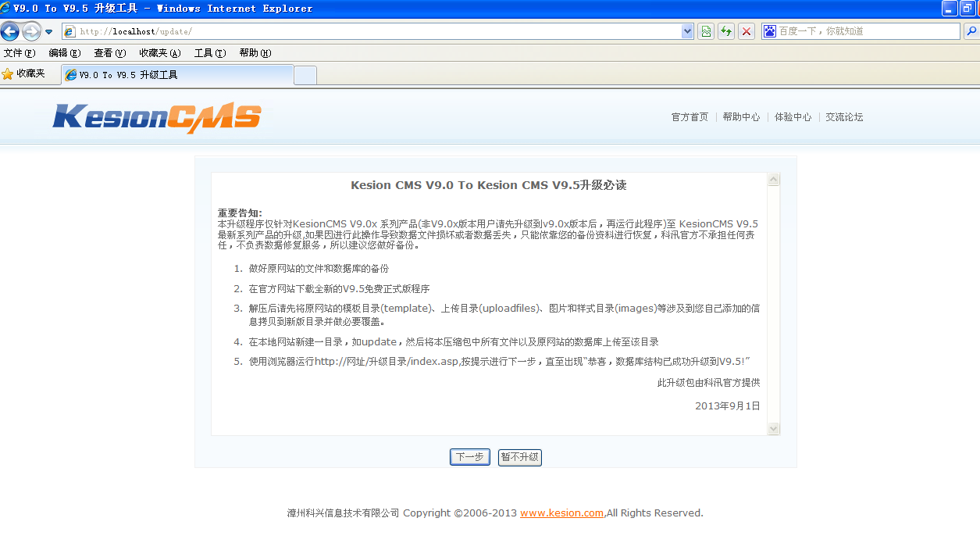Open the 查看 menu

click(x=109, y=52)
